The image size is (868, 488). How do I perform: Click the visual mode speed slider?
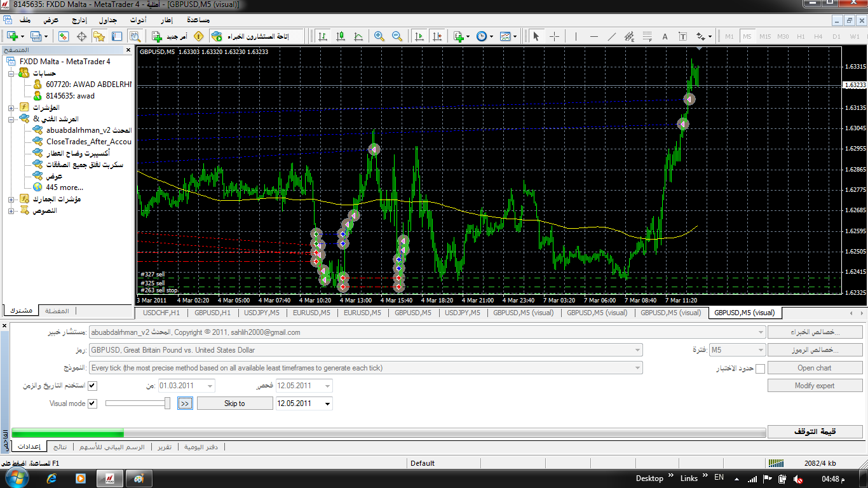coord(138,403)
